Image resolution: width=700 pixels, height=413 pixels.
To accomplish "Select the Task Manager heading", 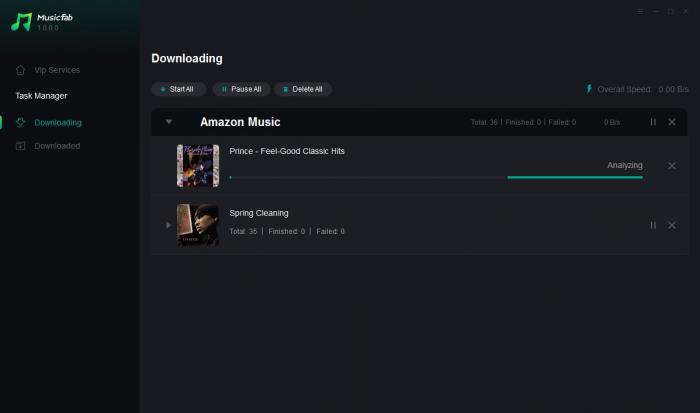I will click(x=41, y=96).
